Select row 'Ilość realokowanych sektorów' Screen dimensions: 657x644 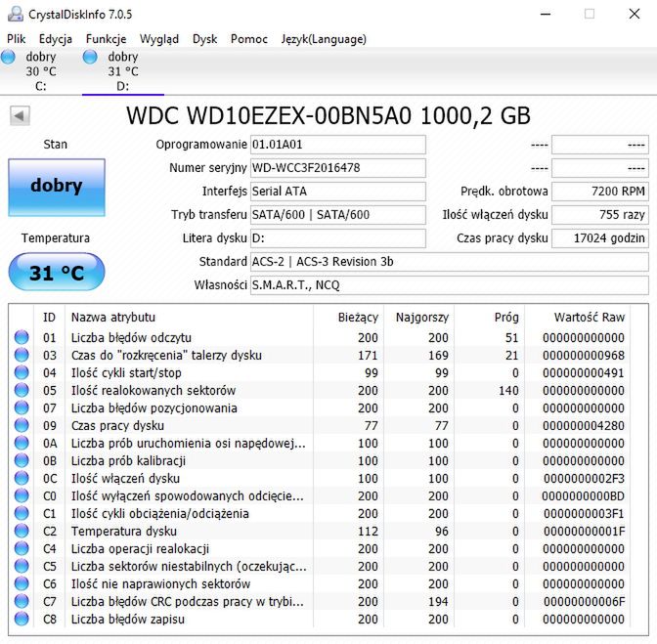[x=320, y=390]
